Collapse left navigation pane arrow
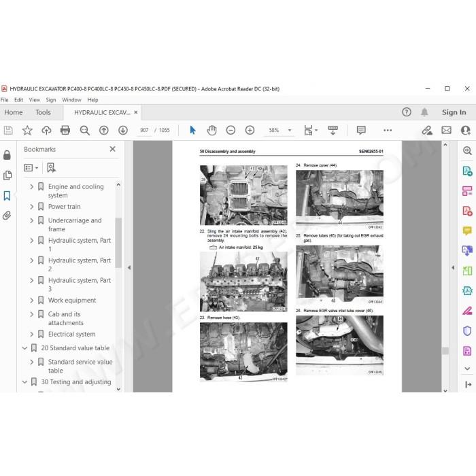The width and height of the screenshot is (476, 476). click(129, 268)
